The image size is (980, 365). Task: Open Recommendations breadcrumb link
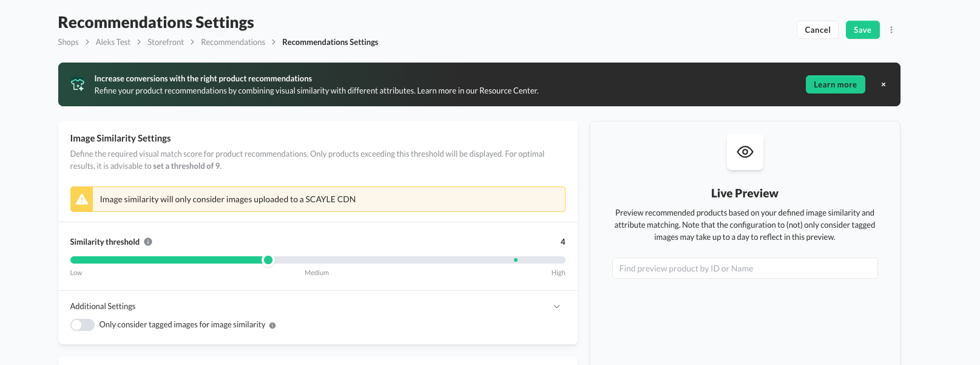coord(233,42)
